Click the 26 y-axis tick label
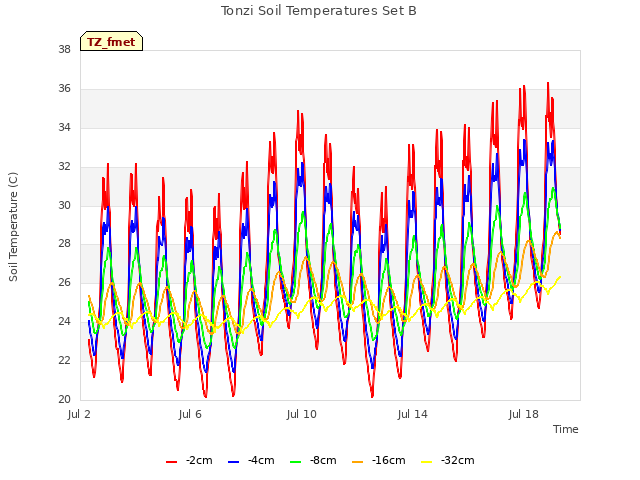Screen dimensions: 640x480 pos(64,282)
